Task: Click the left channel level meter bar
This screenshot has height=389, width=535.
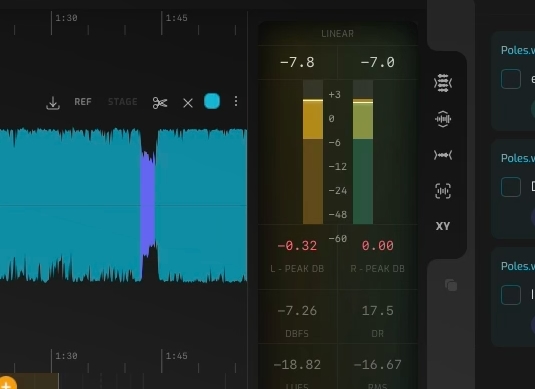Action: [313, 152]
